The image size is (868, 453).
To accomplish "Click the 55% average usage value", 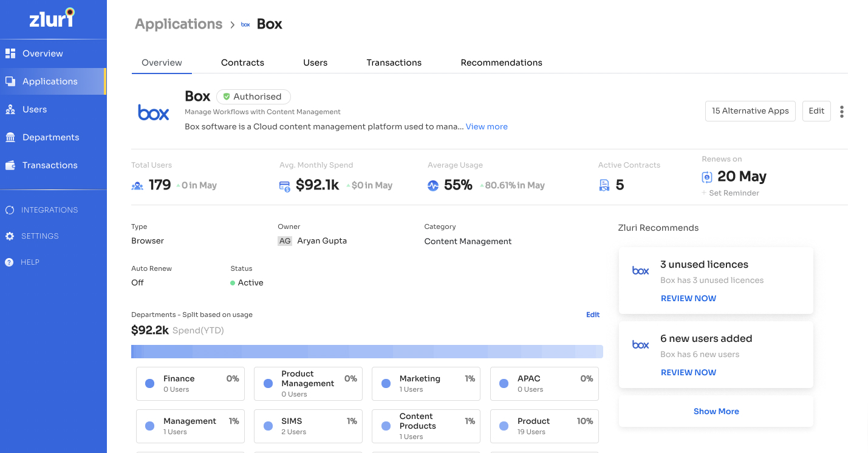I will 458,185.
